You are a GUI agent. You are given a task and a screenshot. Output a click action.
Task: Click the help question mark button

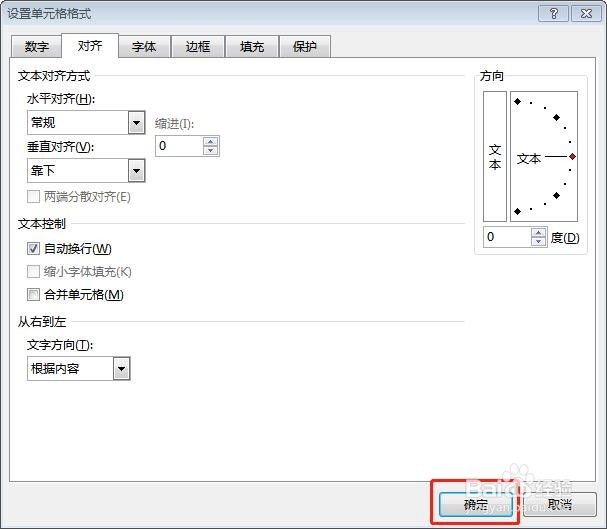click(554, 14)
